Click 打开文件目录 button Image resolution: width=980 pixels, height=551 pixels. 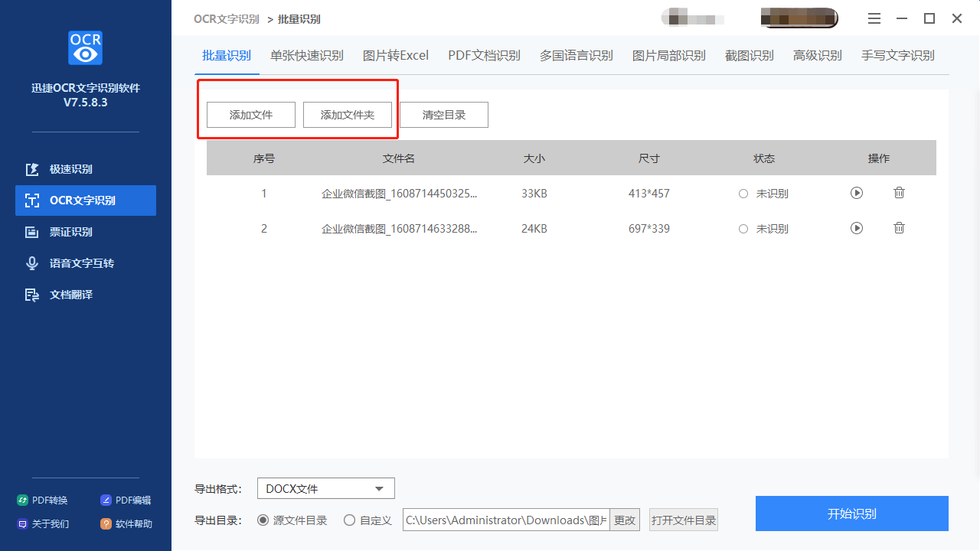point(684,520)
